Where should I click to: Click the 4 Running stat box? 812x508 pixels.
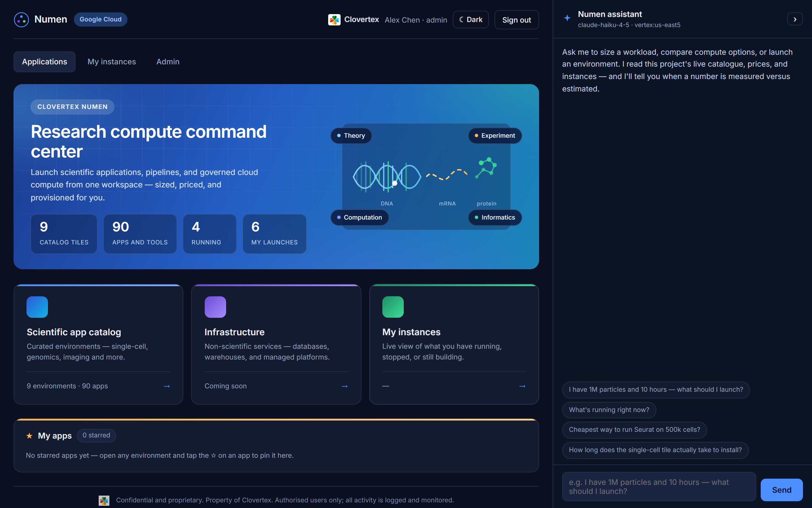pyautogui.click(x=209, y=234)
